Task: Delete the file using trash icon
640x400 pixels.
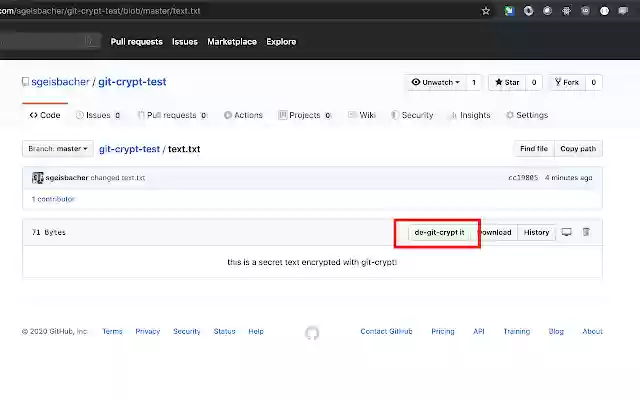Action: [x=586, y=232]
